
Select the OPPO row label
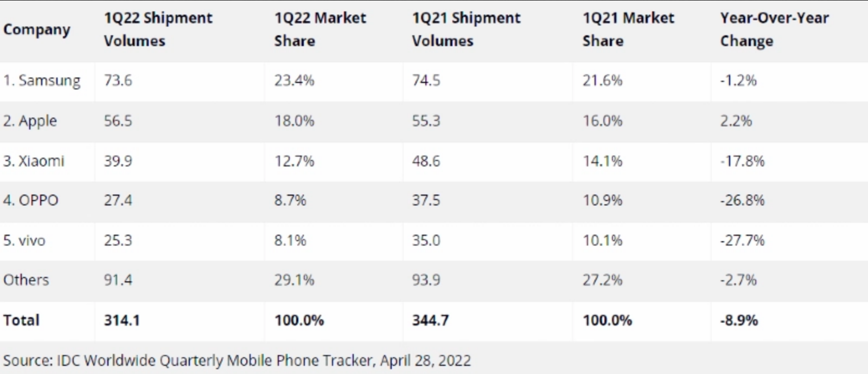(31, 201)
